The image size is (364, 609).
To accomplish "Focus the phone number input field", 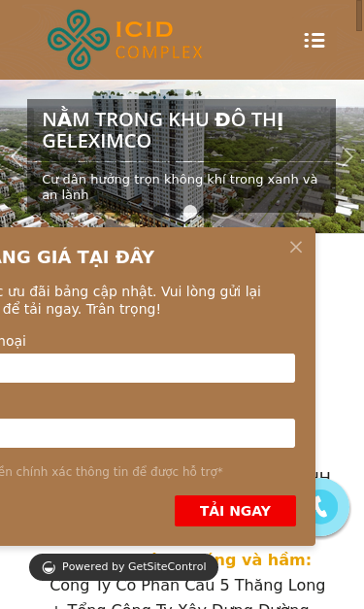I will tap(148, 368).
